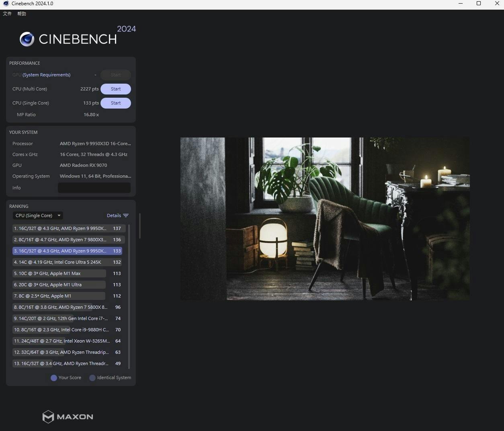Select highlighted rank 3 entry scoring 133

coord(67,251)
